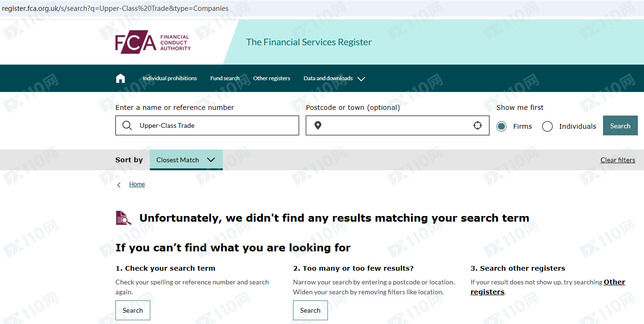Expand the Data and downloads menu
This screenshot has height=324, width=644.
tap(334, 78)
